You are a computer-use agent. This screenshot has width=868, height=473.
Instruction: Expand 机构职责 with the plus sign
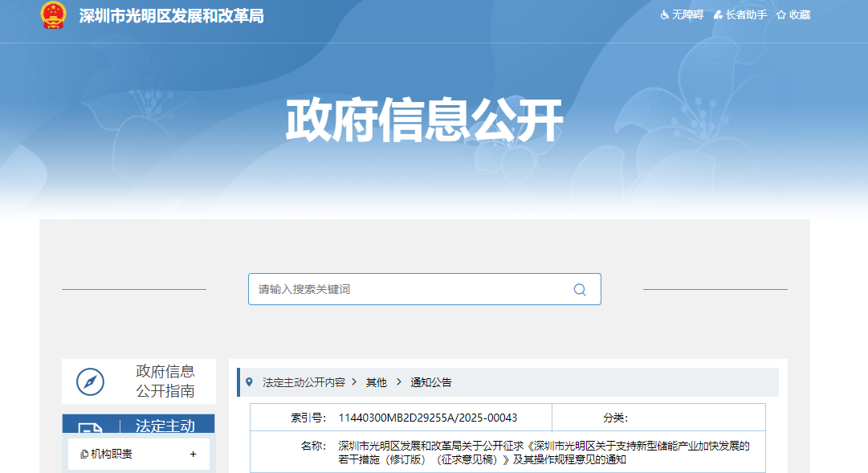(x=193, y=455)
